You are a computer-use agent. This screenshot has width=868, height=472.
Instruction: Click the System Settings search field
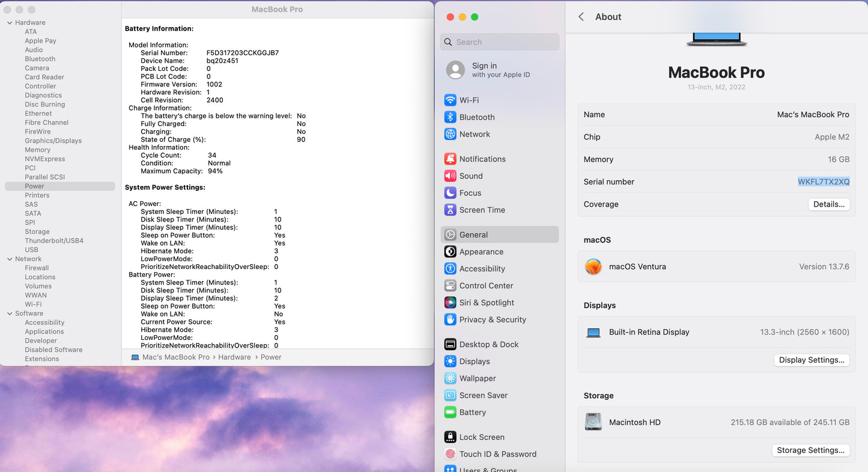[x=500, y=42]
